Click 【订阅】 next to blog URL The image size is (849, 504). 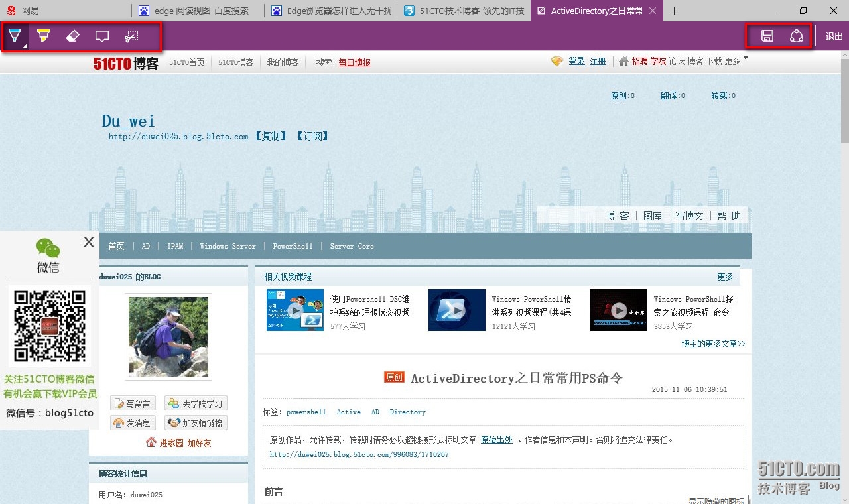click(312, 136)
